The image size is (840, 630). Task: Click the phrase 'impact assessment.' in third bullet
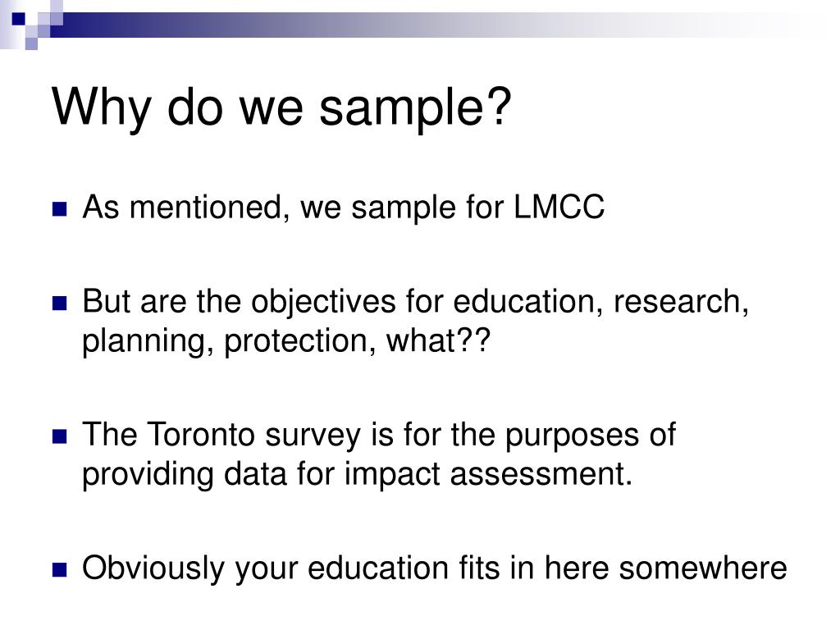488,475
